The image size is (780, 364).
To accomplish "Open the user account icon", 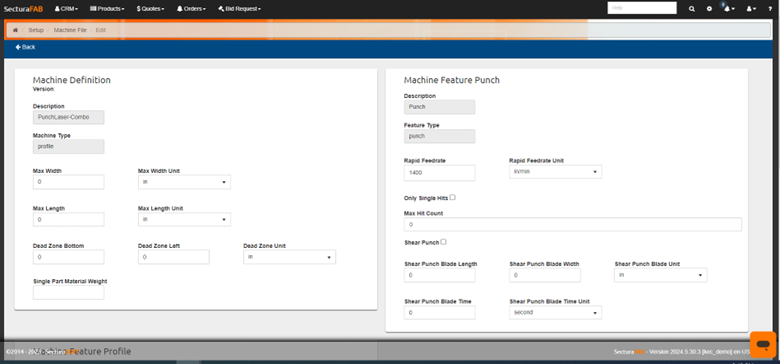I will click(751, 8).
